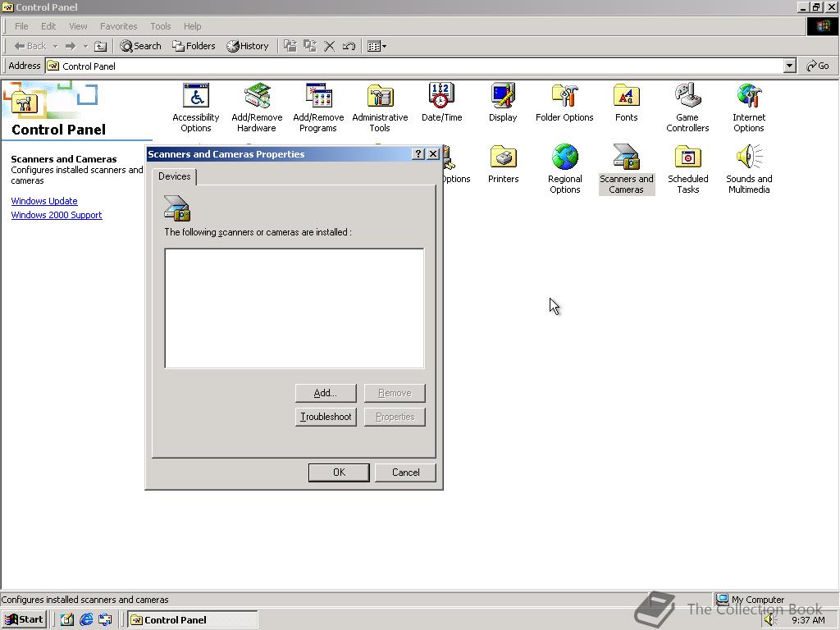The image size is (840, 630).
Task: Click the Up folder toolbar icon
Action: 100,46
